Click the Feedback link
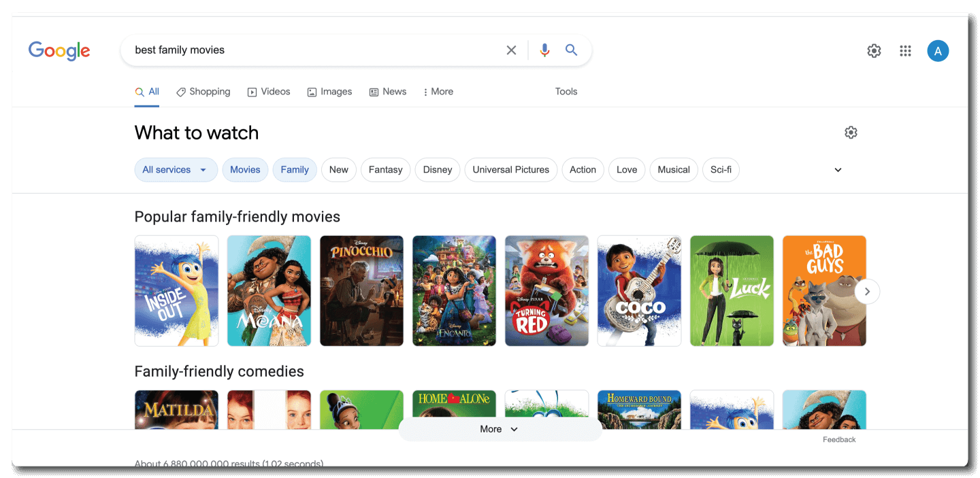 tap(839, 440)
